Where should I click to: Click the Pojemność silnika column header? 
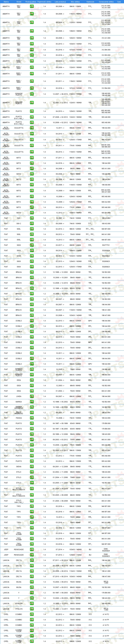tap(44, 2)
